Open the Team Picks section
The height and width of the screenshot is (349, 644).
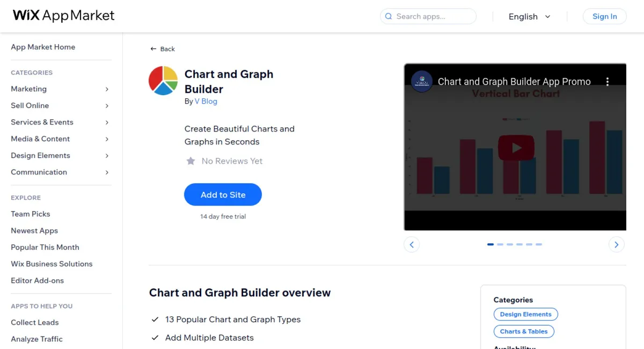click(30, 214)
